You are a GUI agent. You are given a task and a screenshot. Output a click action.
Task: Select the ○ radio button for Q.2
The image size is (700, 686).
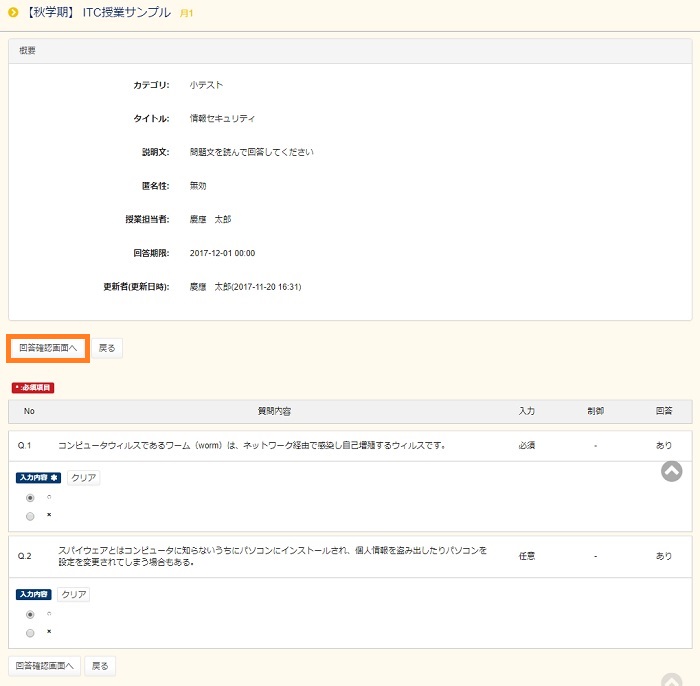[x=31, y=614]
